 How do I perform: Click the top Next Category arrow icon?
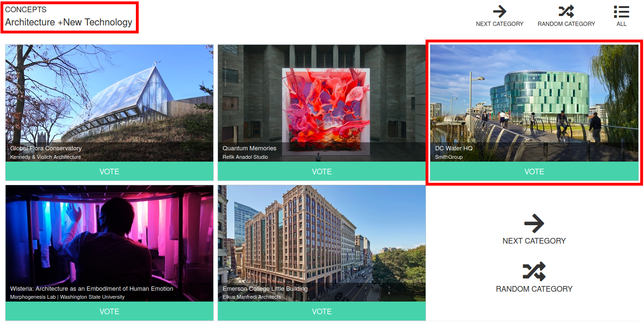(500, 11)
